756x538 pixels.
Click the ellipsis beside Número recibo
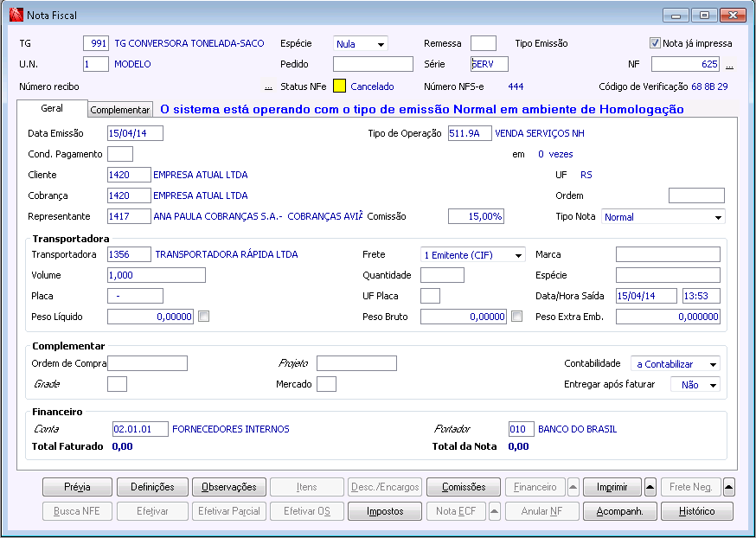point(268,86)
